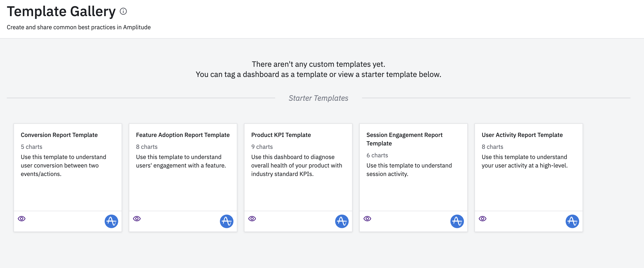Click the Starter Templates section heading

tap(318, 98)
